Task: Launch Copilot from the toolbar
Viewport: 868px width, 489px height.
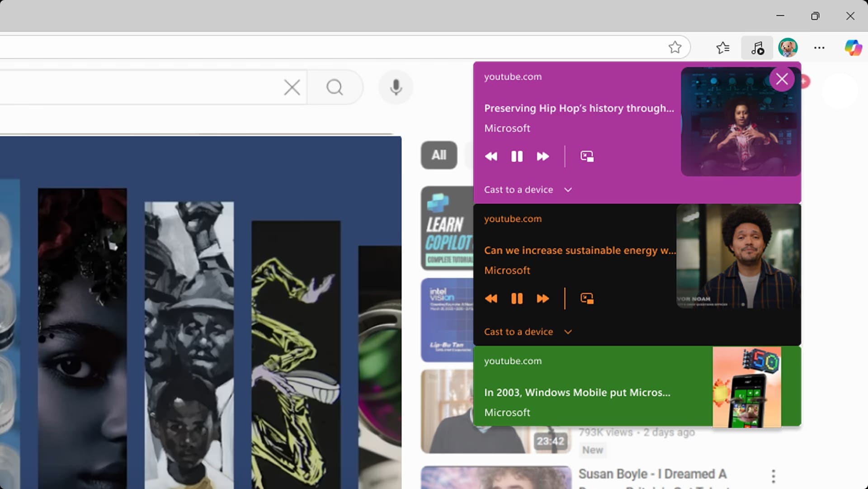Action: click(x=853, y=47)
